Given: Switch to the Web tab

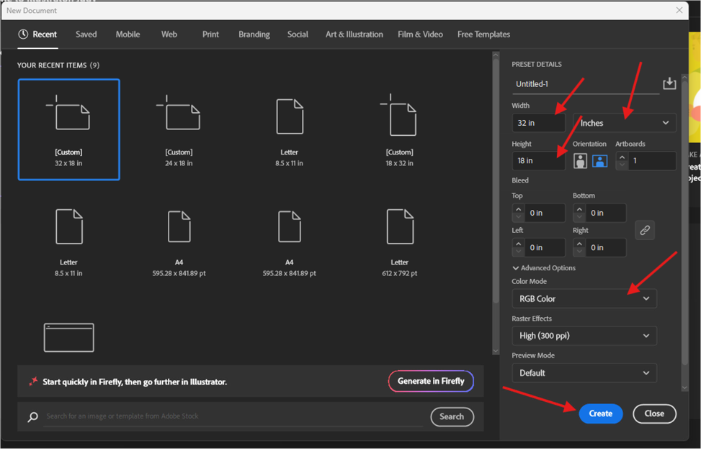Looking at the screenshot, I should tap(169, 34).
